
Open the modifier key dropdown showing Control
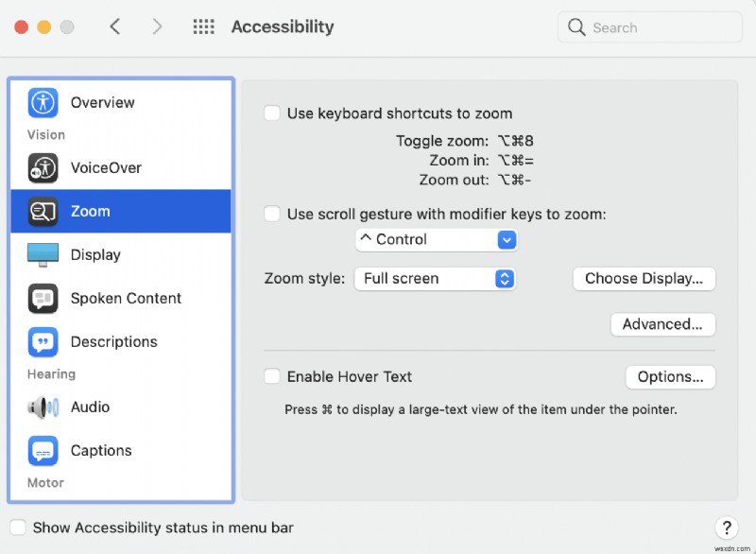tap(436, 240)
